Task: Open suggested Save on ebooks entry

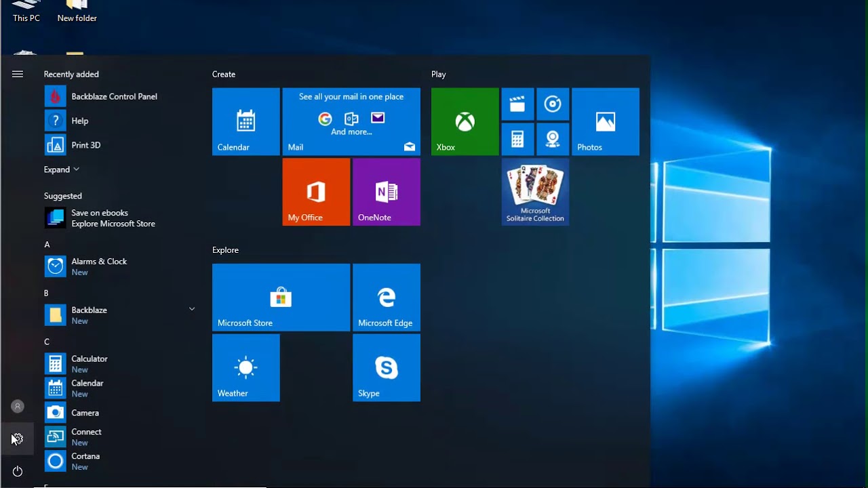Action: [x=120, y=218]
